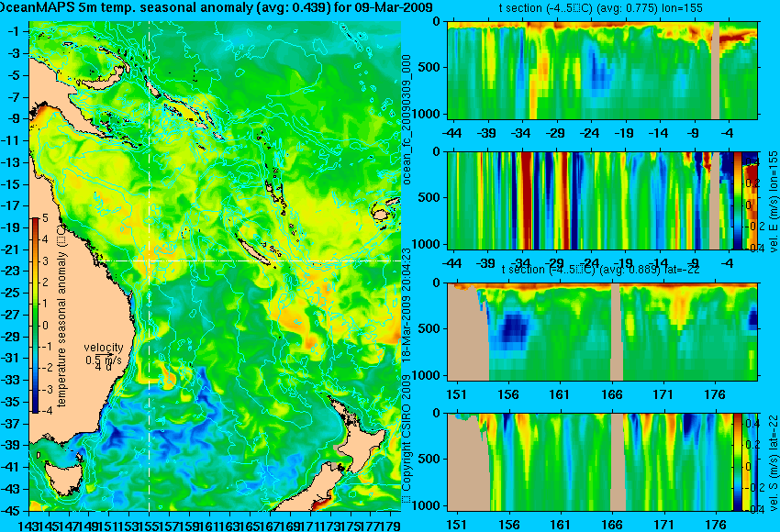Click the '500' depth label of the lon=155 temperature section

coord(429,67)
